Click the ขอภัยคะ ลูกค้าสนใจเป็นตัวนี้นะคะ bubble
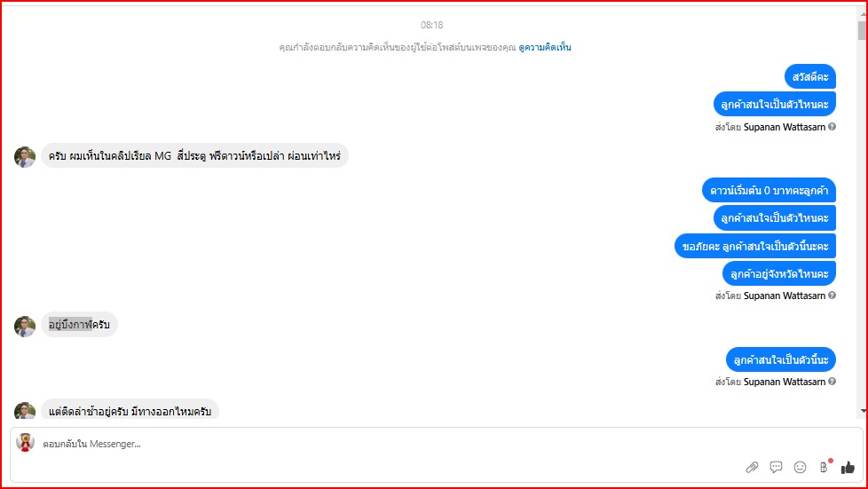 (755, 246)
